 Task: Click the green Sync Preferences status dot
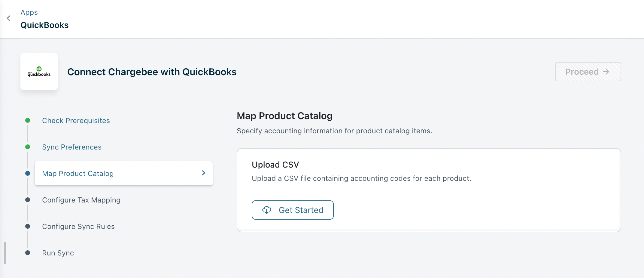pos(28,147)
